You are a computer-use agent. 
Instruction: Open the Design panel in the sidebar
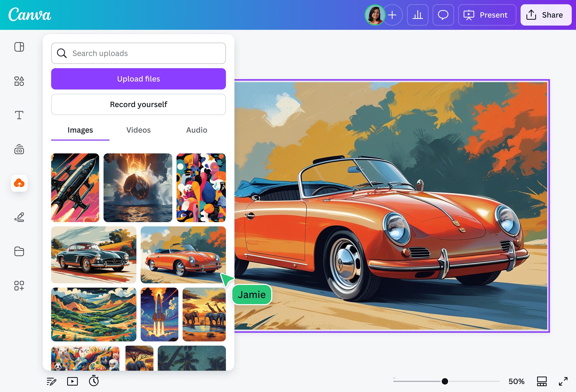click(x=19, y=47)
